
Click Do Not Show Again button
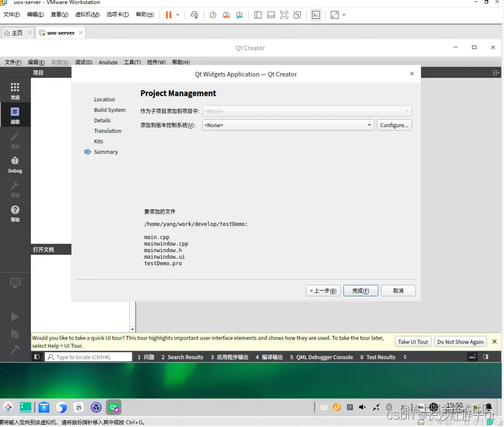coord(460,341)
